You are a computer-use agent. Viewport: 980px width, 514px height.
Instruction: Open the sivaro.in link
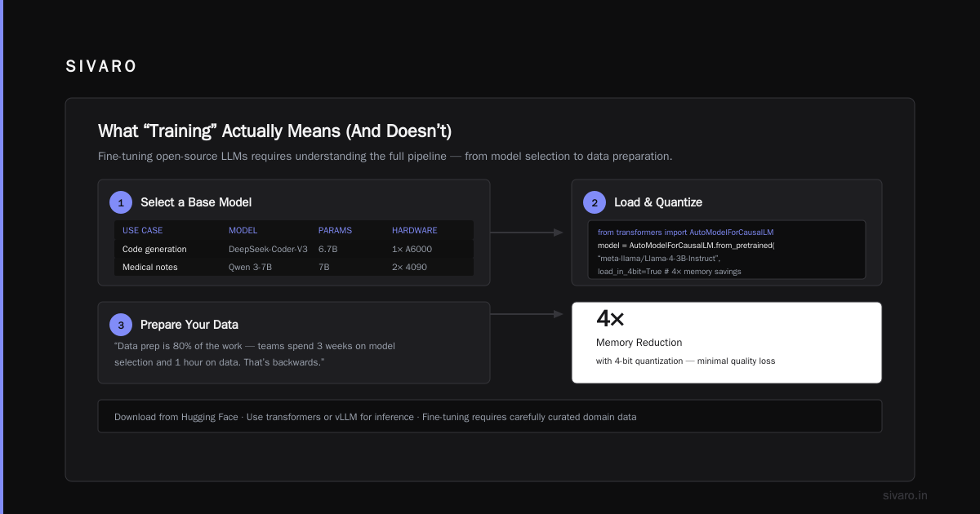905,495
